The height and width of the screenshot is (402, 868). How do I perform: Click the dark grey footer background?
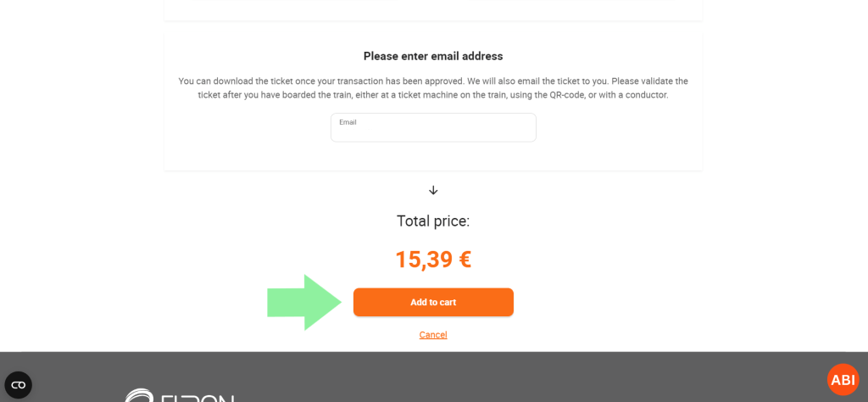(x=509, y=377)
